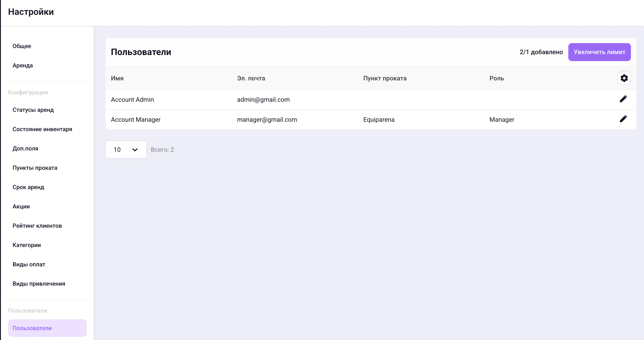
Task: Go to Аренда settings
Action: [23, 66]
